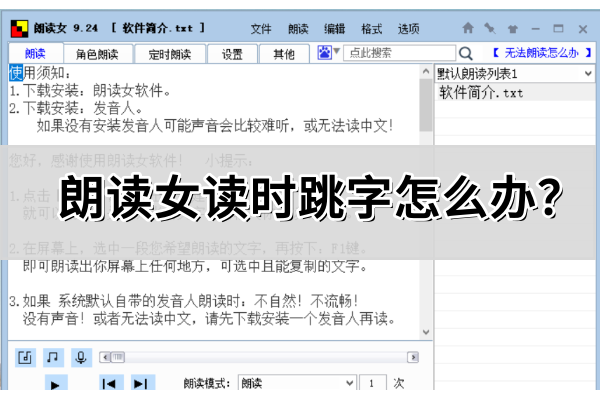Switch to the 角色朗读 tab

pos(98,54)
